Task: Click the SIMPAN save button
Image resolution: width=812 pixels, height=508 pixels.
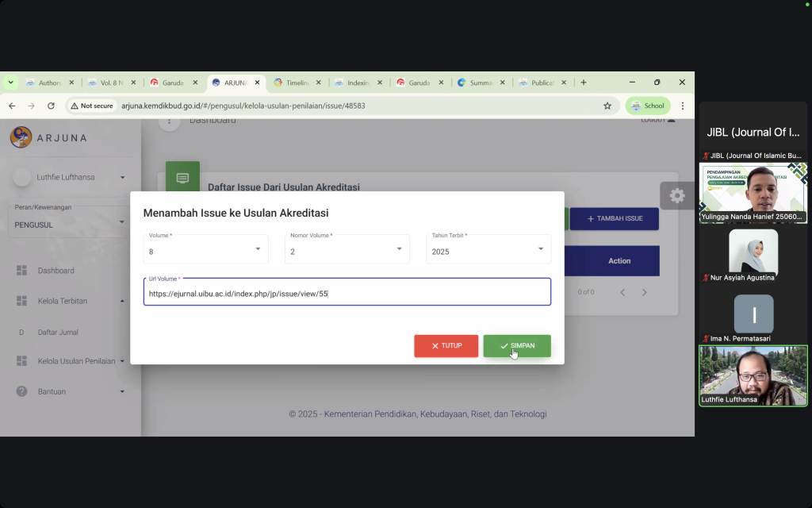Action: [x=517, y=346]
